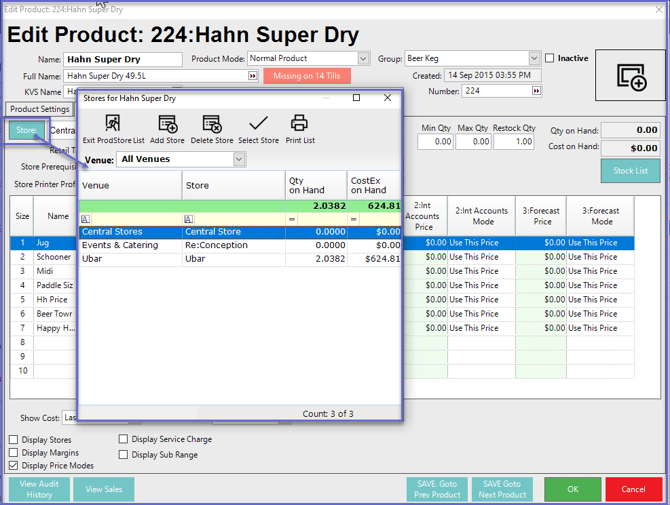This screenshot has height=505, width=670.
Task: Expand the Venue dropdown showing All Venues
Action: point(239,159)
